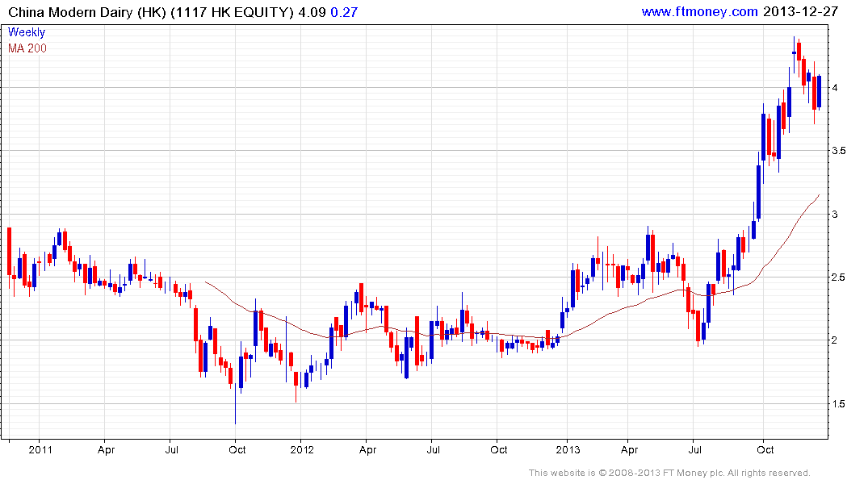
Task: Click the MA 200 legend label
Action: coord(27,48)
